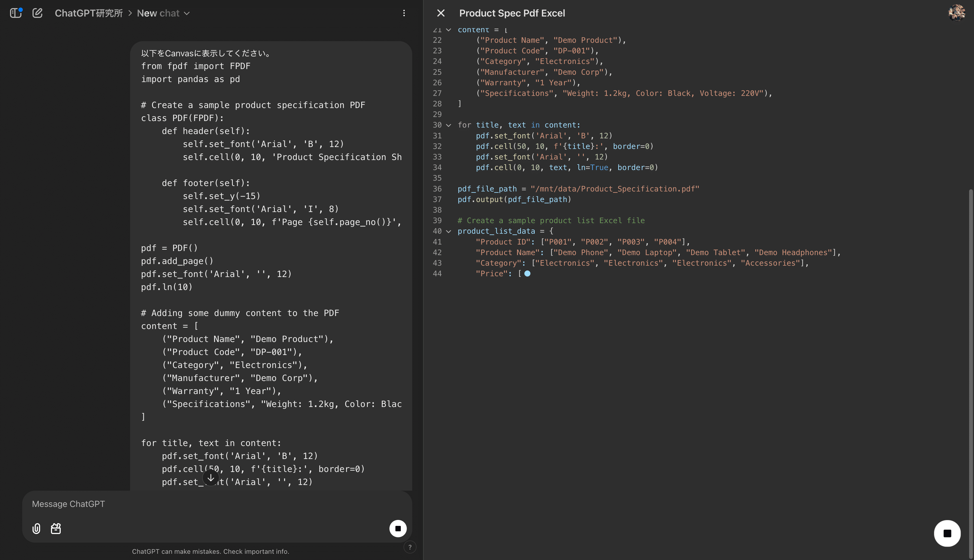Start a new chat with compose icon

37,13
